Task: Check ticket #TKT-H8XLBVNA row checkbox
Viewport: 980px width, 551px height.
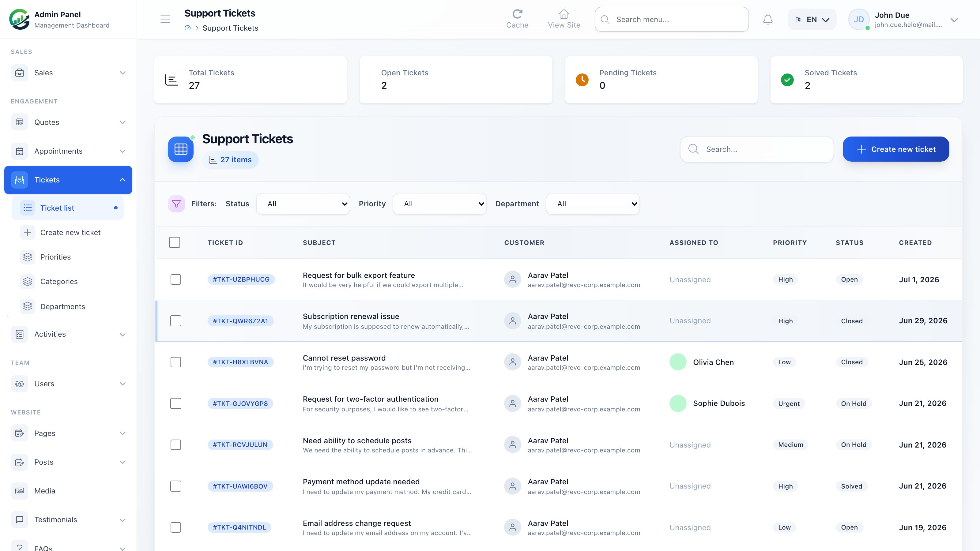Action: point(176,362)
